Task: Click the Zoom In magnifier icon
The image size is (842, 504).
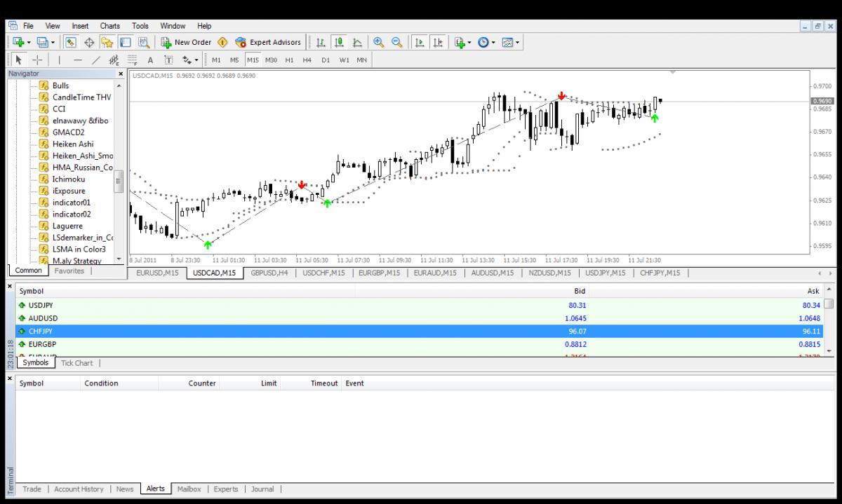Action: [379, 42]
